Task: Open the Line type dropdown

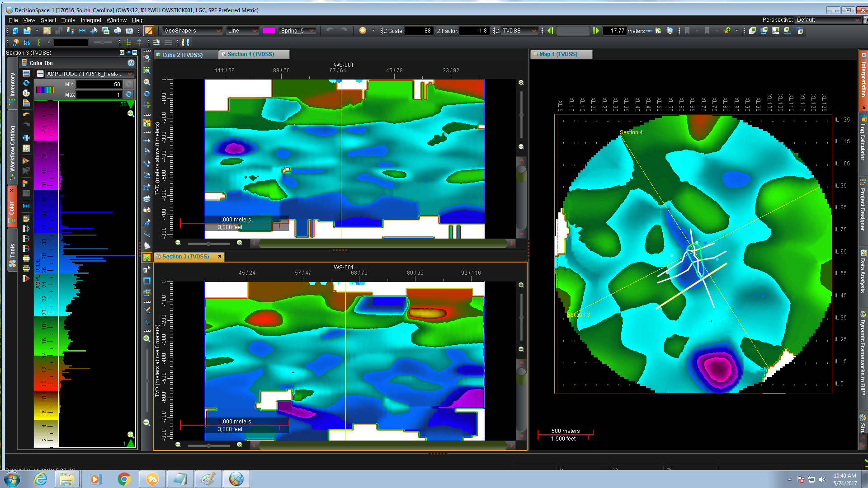Action: click(x=242, y=31)
